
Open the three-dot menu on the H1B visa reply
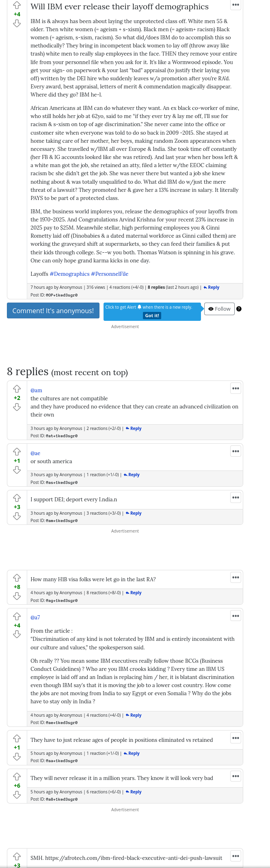pyautogui.click(x=235, y=577)
